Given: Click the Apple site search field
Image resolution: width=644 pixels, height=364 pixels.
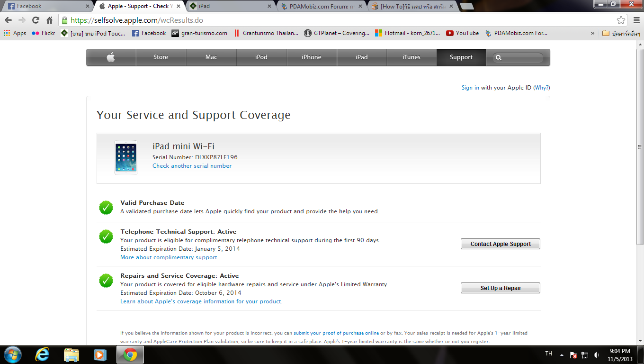Looking at the screenshot, I should pos(518,57).
